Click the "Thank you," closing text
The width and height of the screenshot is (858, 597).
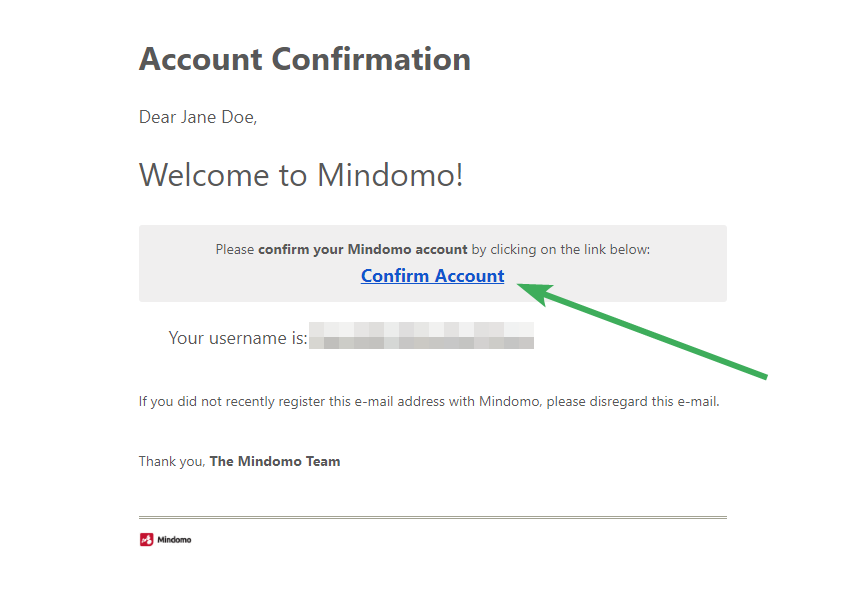[x=172, y=461]
